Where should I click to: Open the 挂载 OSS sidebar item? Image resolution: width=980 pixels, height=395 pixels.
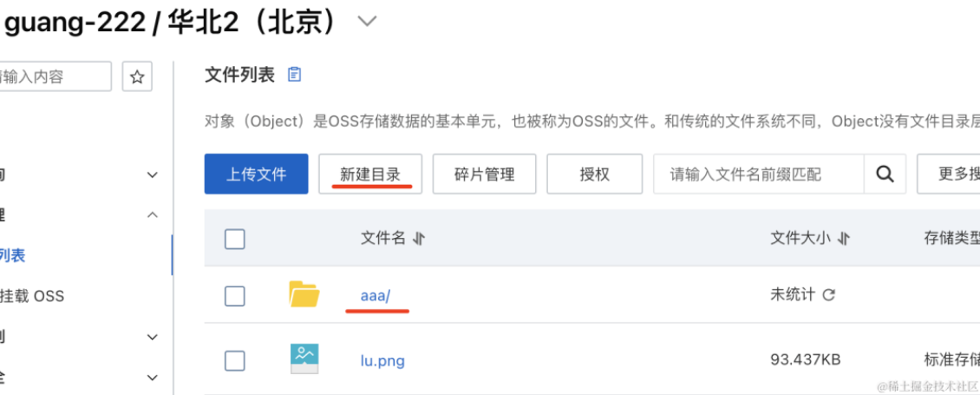(31, 295)
